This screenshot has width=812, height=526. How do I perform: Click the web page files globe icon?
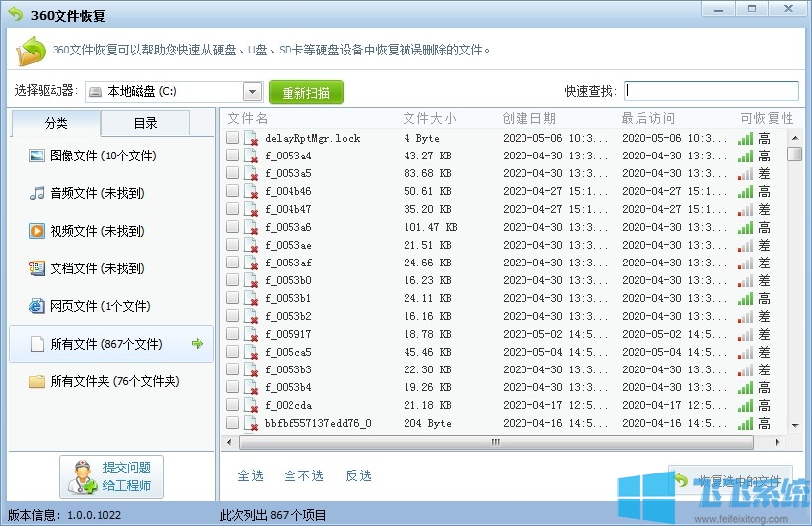[37, 306]
